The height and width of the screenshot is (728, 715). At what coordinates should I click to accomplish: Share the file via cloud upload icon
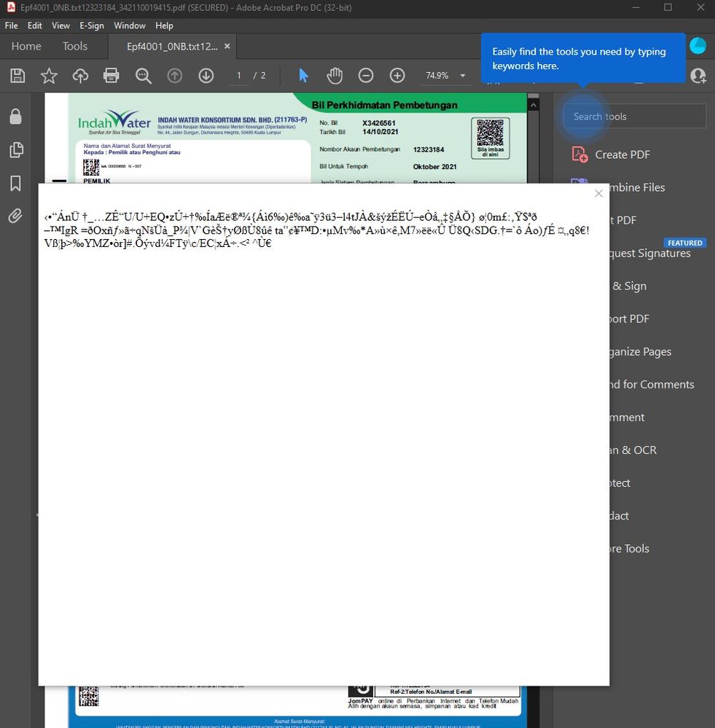click(x=80, y=76)
